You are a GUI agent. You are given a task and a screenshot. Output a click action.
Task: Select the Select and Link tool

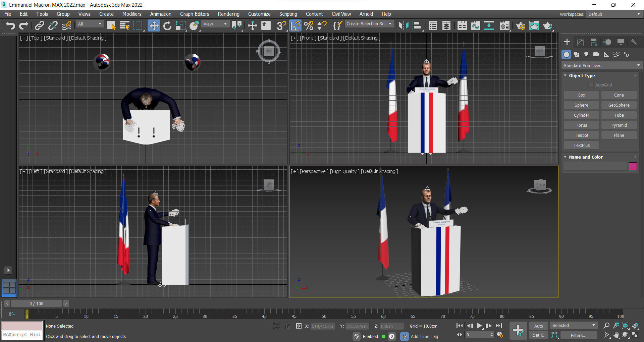click(x=40, y=25)
